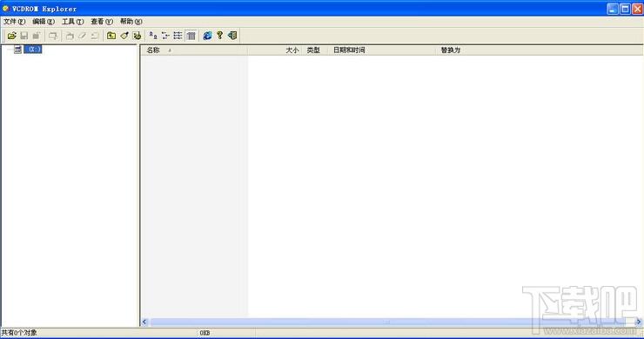Viewport: 644px width, 339px height.
Task: Select the details view toolbar button
Action: tap(191, 36)
